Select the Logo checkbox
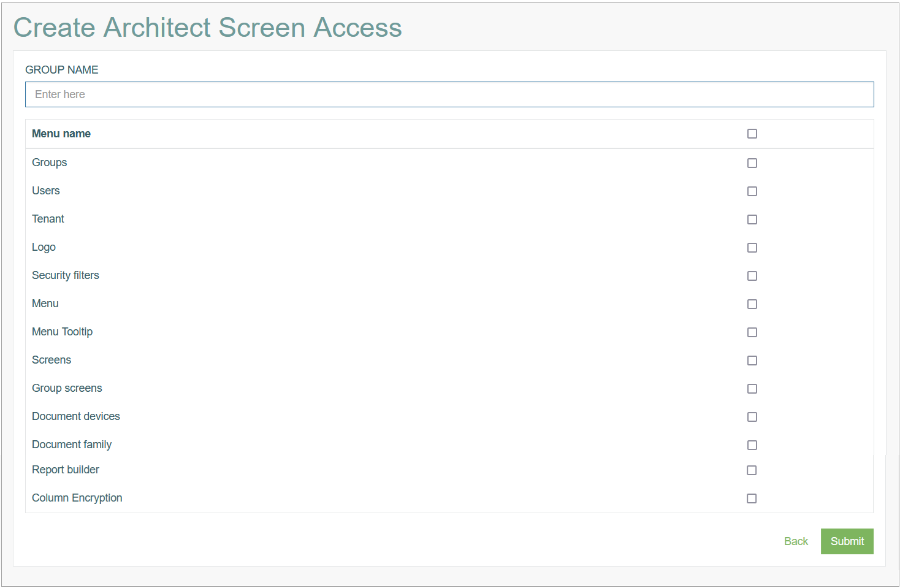The width and height of the screenshot is (900, 588). tap(752, 248)
